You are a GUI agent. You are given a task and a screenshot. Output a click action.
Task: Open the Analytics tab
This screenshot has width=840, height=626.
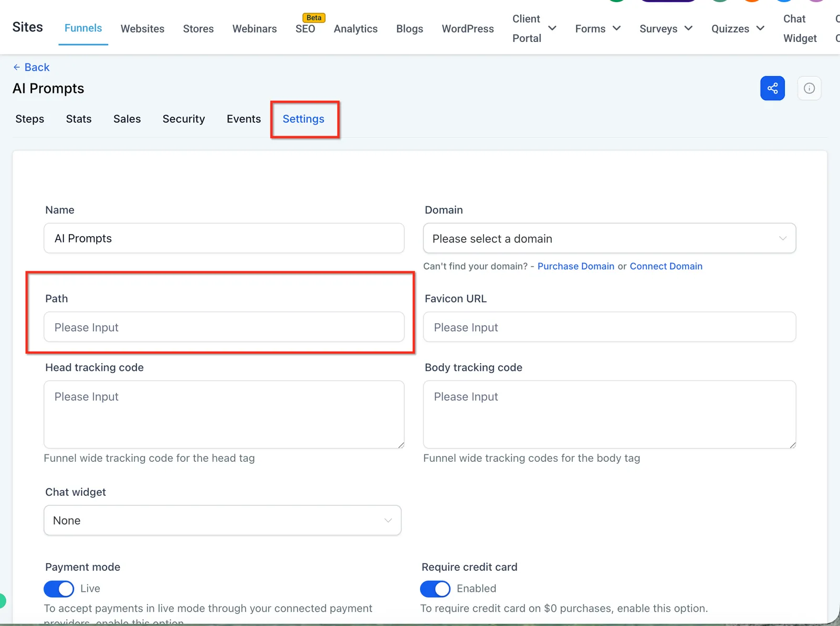pos(355,28)
